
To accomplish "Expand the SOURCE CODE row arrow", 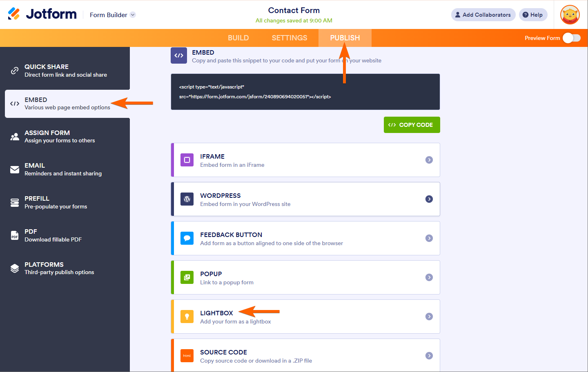I will 429,356.
